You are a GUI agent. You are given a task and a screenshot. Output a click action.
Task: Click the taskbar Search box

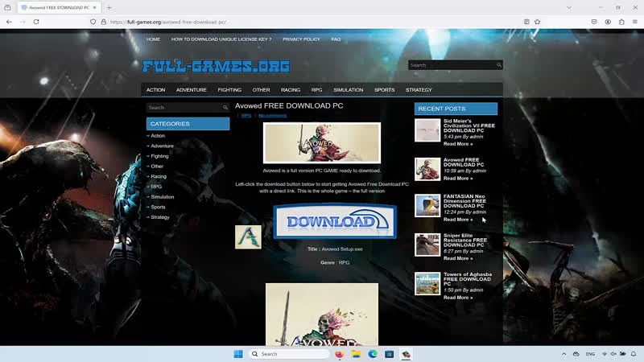tap(290, 354)
